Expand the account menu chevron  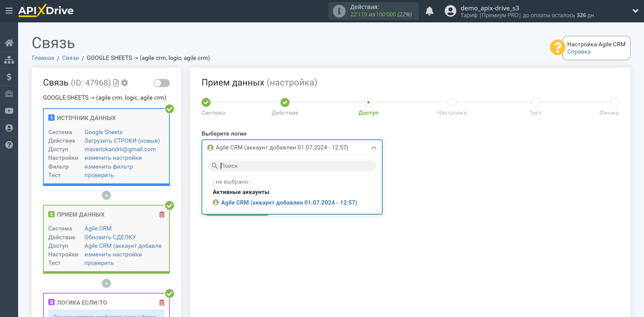[x=635, y=11]
